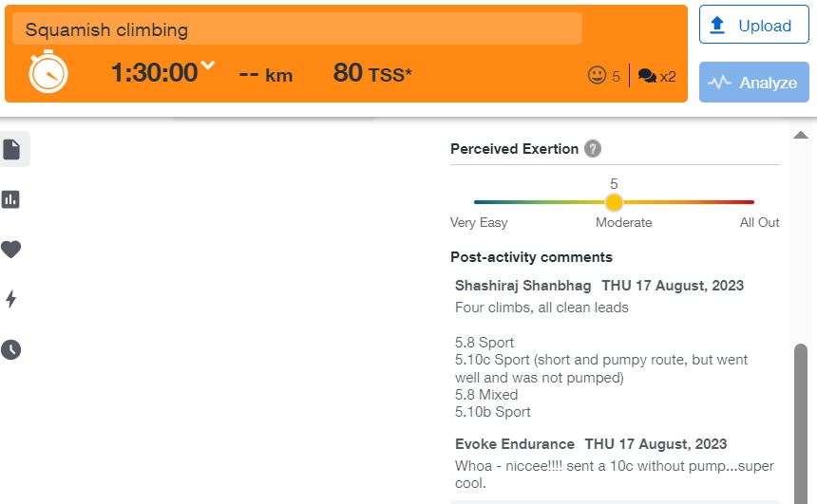The image size is (817, 504).
Task: Click the Evoke Endurance comment author name
Action: tap(515, 444)
